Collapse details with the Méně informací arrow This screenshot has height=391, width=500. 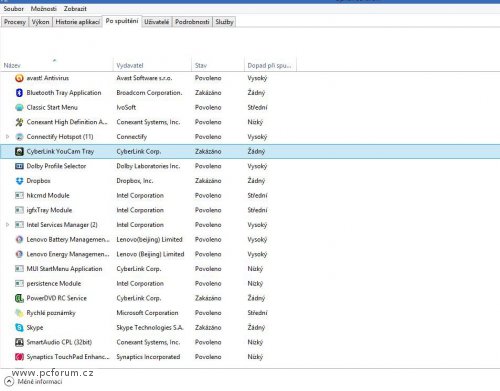coord(9,382)
